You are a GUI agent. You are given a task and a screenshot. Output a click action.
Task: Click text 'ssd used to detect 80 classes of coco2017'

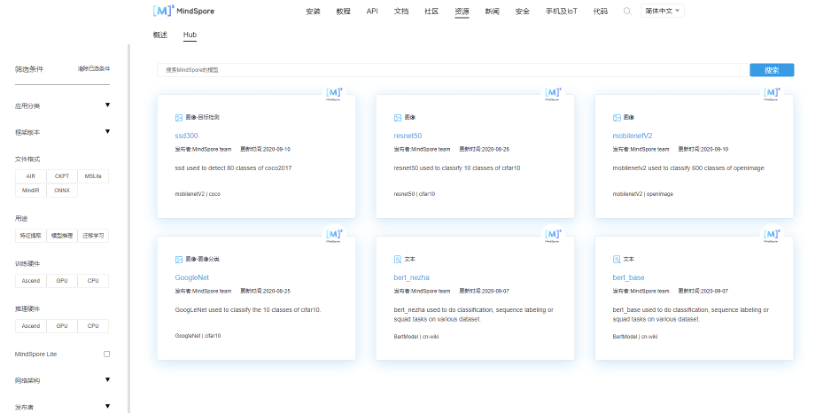[233, 168]
